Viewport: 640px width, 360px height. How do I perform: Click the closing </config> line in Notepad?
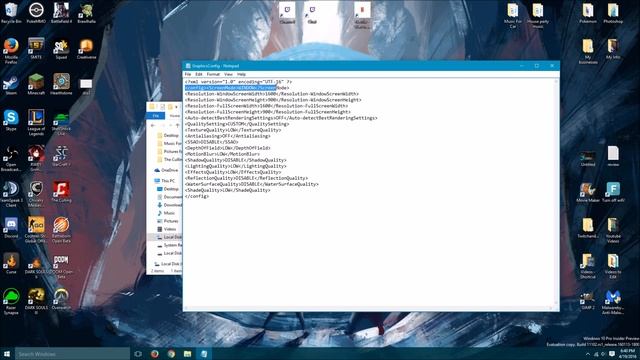(x=197, y=196)
